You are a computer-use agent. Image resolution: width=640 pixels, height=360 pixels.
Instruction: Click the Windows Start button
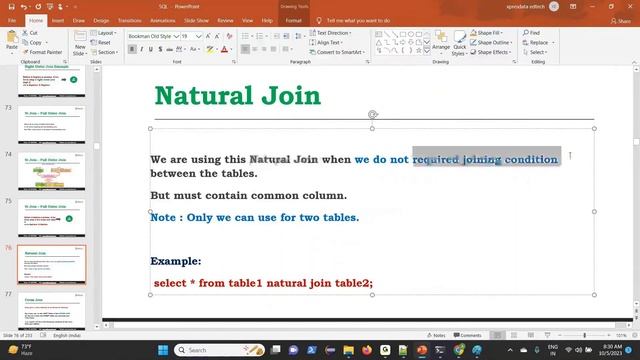163,350
